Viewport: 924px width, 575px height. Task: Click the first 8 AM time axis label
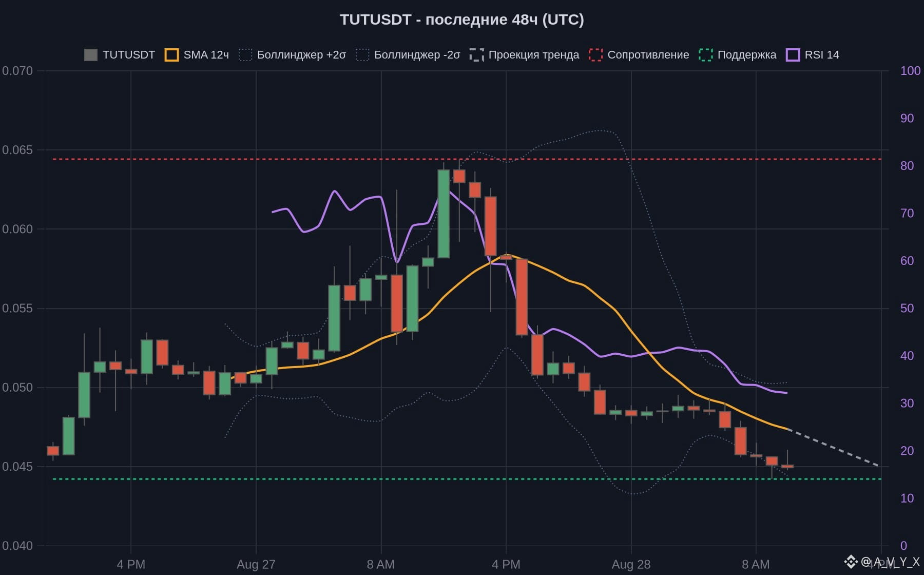pos(381,565)
